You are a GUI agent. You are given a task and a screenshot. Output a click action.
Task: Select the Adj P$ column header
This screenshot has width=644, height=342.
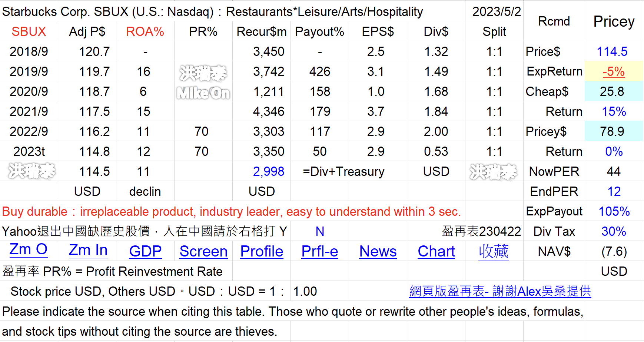pyautogui.click(x=87, y=31)
